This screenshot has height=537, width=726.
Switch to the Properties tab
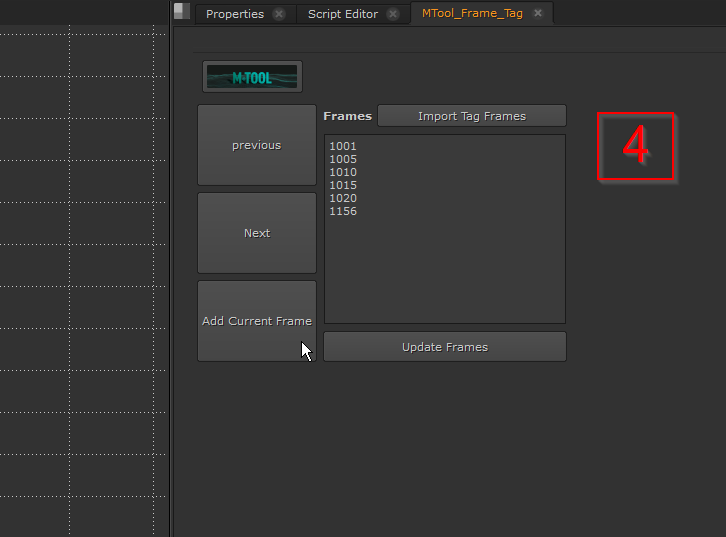[235, 14]
